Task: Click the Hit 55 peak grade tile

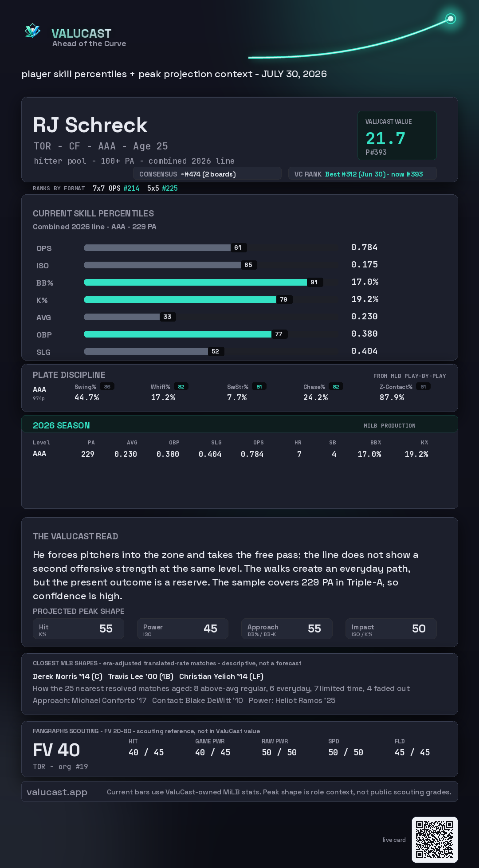Action: [79, 629]
